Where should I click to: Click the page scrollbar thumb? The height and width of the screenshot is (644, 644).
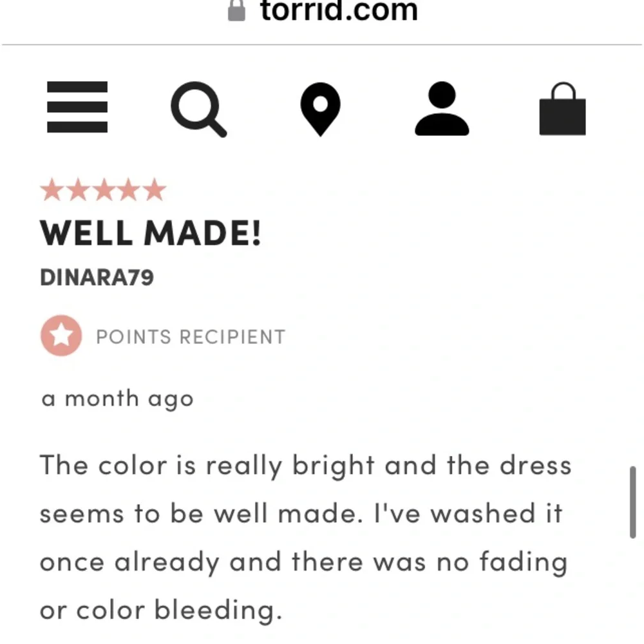[x=632, y=502]
